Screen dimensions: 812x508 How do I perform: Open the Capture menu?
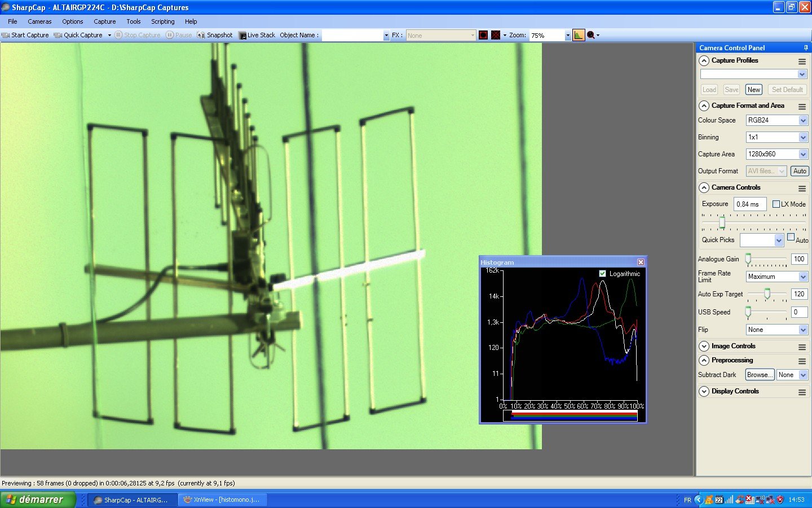tap(105, 21)
